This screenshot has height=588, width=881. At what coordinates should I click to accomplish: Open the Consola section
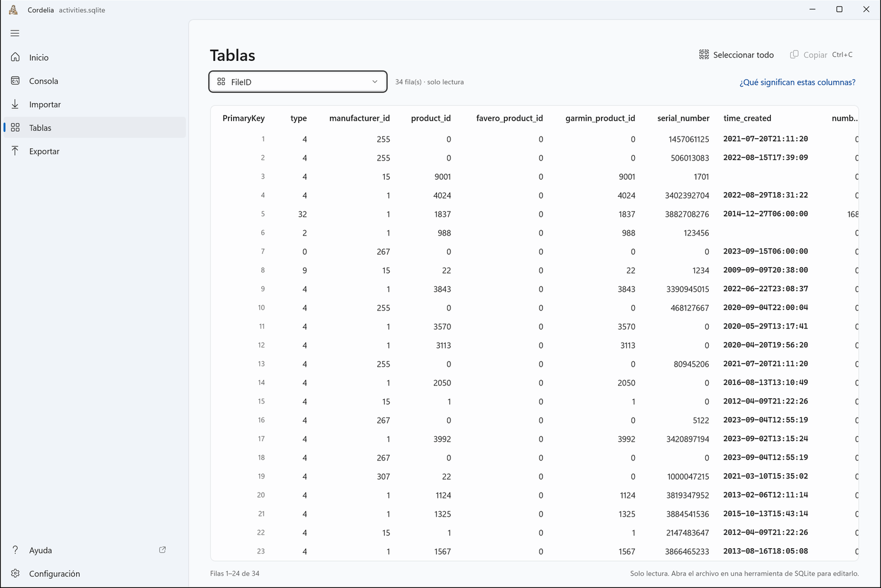(95, 81)
